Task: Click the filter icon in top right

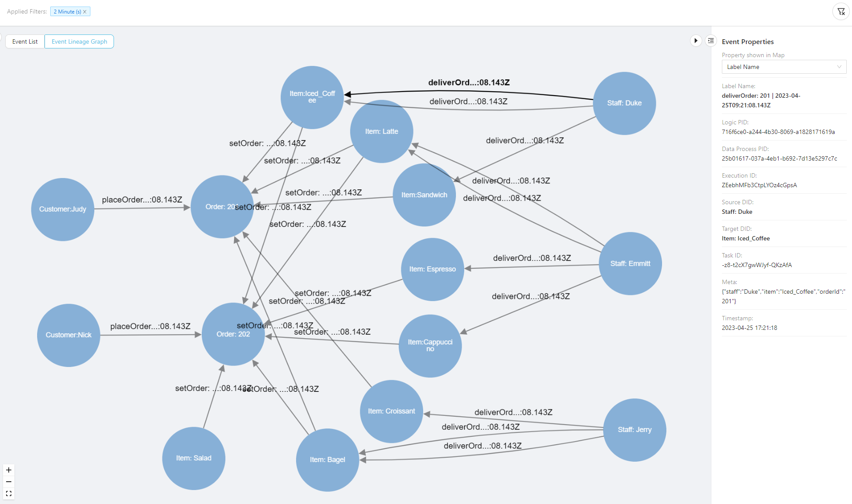Action: tap(840, 11)
